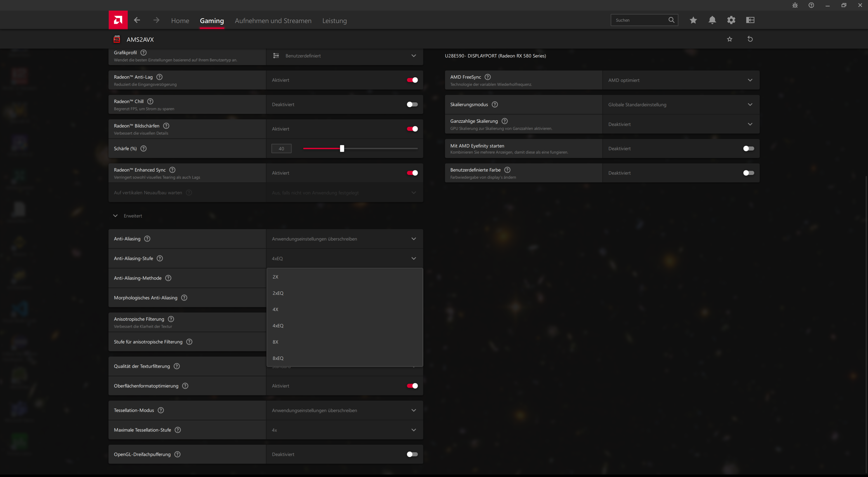Viewport: 868px width, 477px height.
Task: Add AMS2AVX profile to favorites star
Action: [x=729, y=39]
